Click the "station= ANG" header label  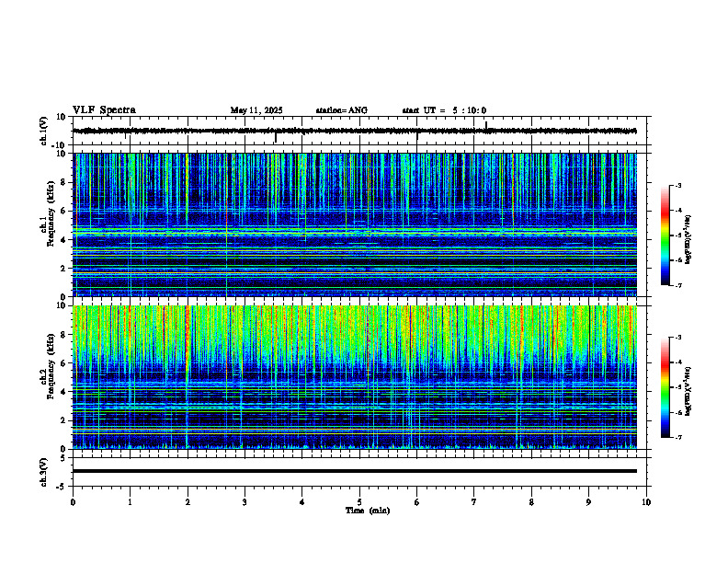[341, 110]
